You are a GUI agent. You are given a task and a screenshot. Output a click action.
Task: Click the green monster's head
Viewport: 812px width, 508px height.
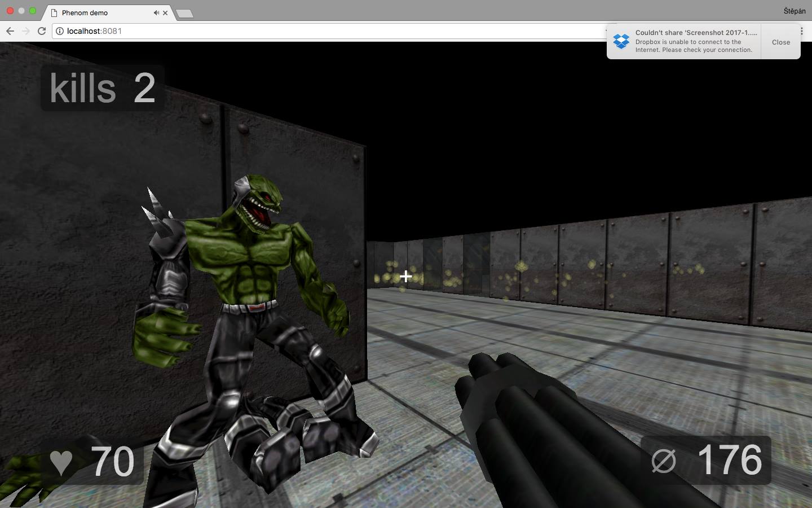pyautogui.click(x=259, y=203)
